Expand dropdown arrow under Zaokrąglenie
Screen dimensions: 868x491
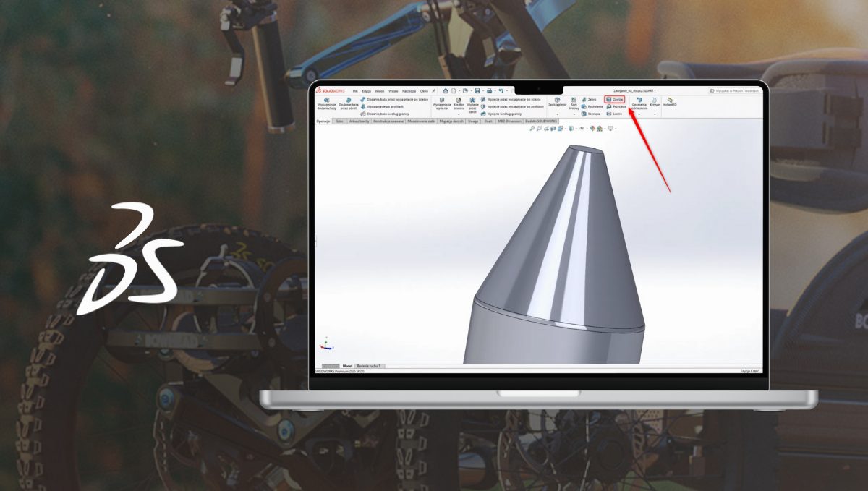[x=557, y=114]
